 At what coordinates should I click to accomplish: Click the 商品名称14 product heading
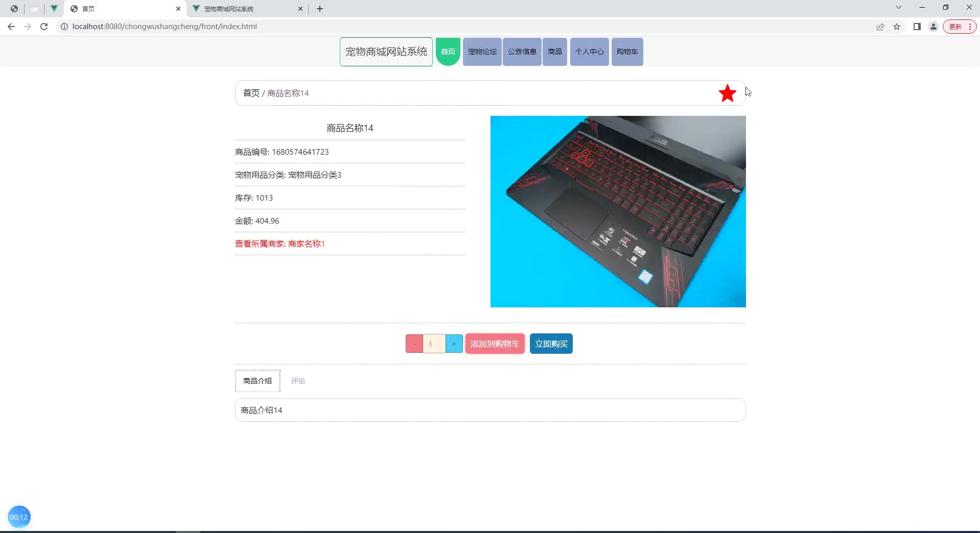click(350, 128)
